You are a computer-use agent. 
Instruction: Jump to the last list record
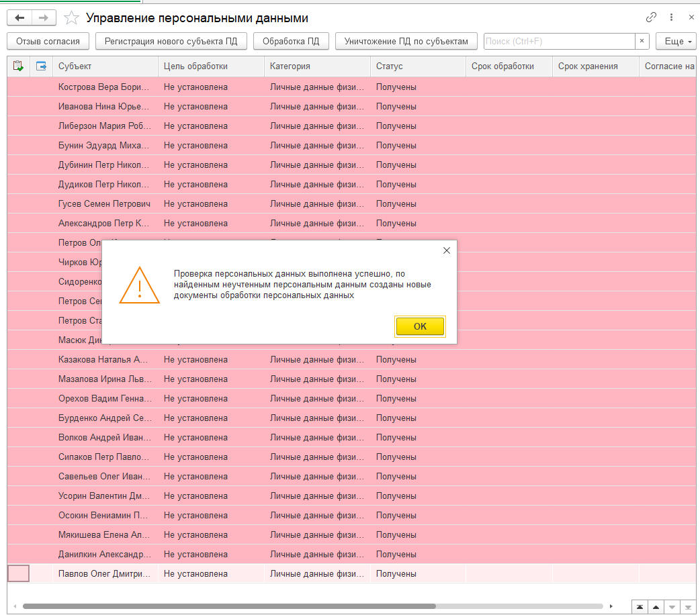click(688, 607)
